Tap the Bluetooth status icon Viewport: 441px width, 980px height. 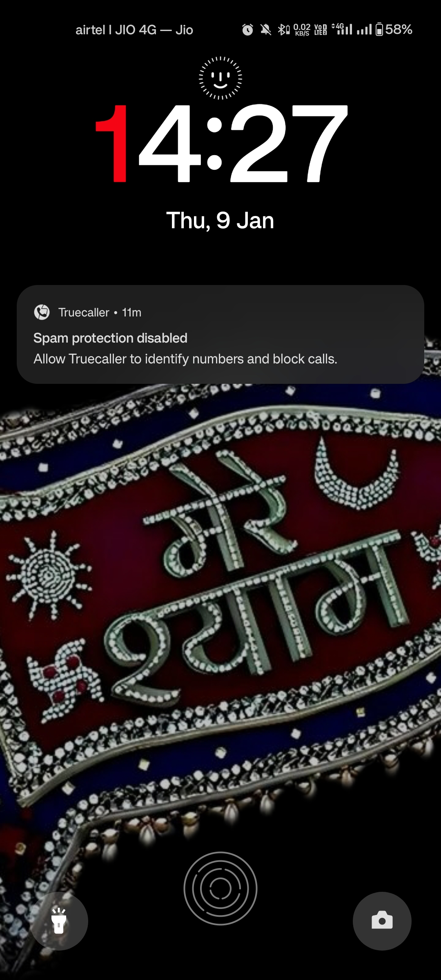point(284,30)
